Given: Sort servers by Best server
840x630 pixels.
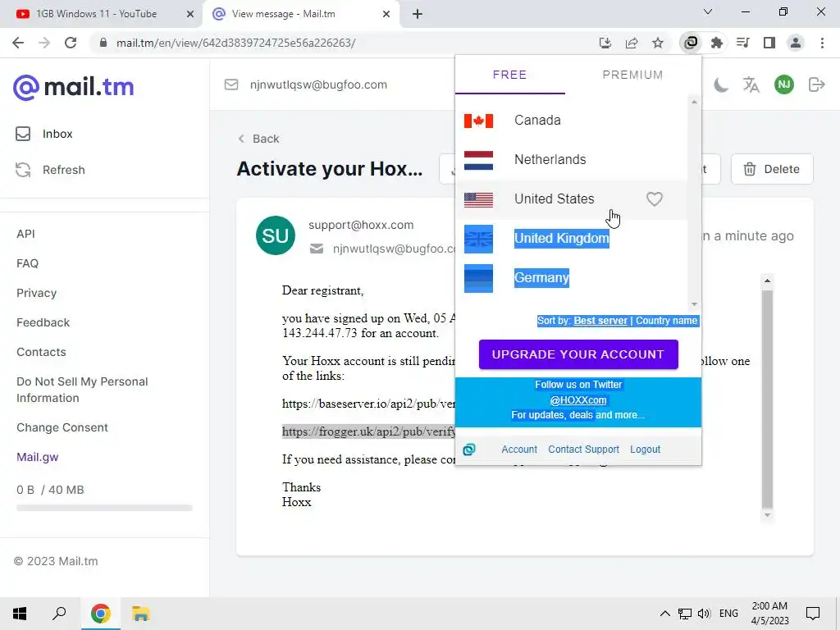Looking at the screenshot, I should [600, 321].
